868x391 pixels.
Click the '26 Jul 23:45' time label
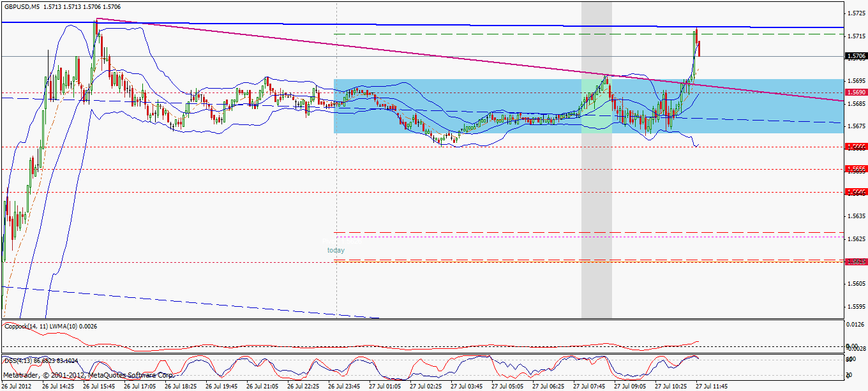pyautogui.click(x=343, y=387)
